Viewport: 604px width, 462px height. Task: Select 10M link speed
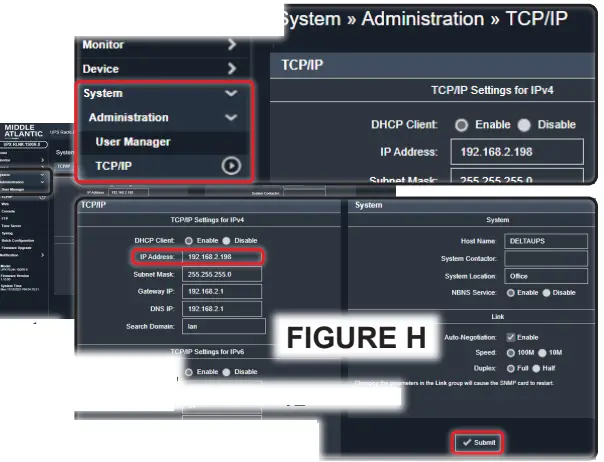click(x=542, y=353)
